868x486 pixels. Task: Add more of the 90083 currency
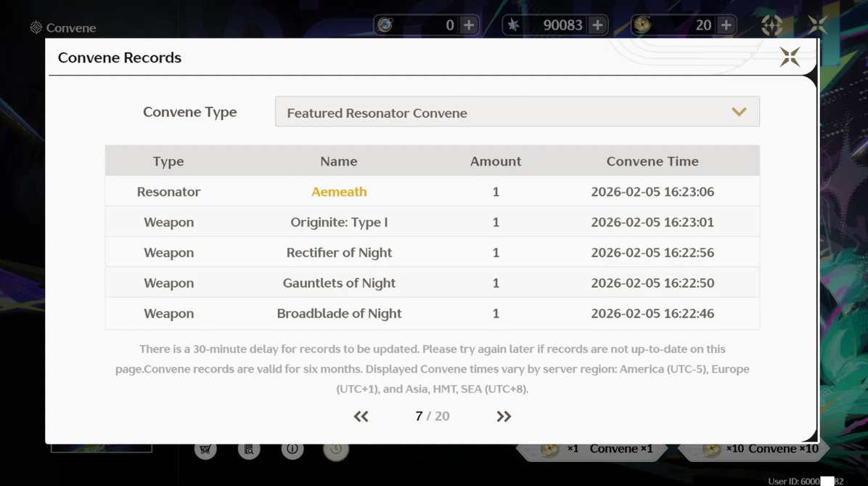[597, 25]
